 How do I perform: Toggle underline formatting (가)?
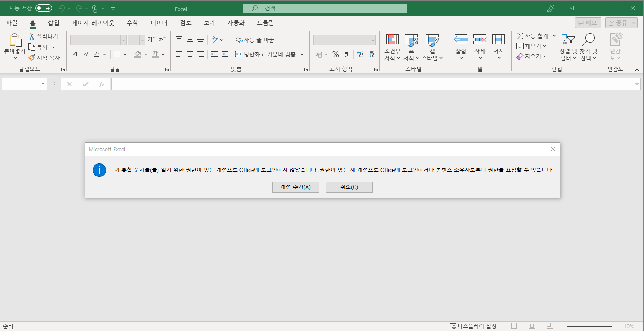pyautogui.click(x=97, y=54)
